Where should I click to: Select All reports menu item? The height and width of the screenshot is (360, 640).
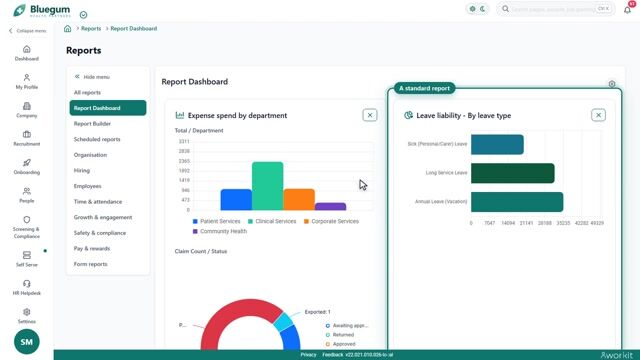tap(108, 92)
